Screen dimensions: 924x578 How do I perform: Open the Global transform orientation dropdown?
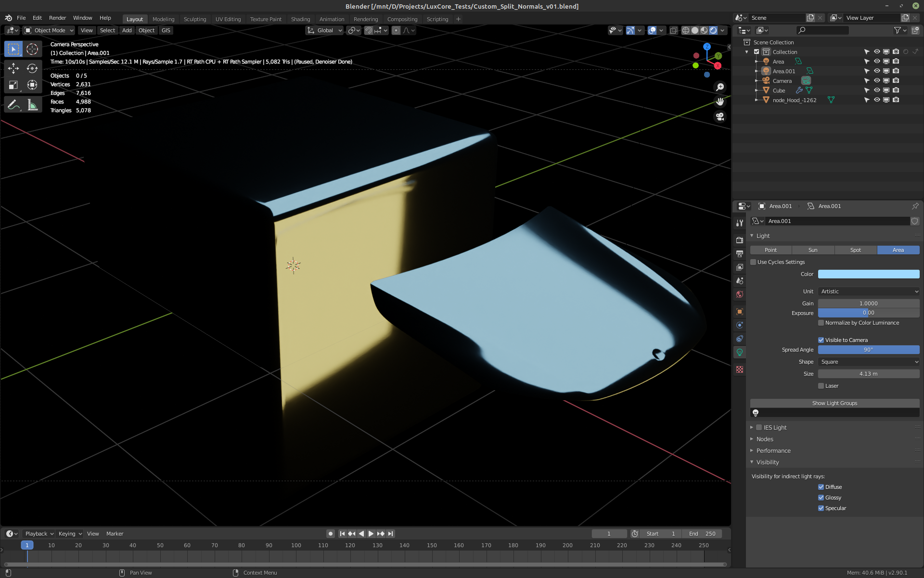coord(324,30)
